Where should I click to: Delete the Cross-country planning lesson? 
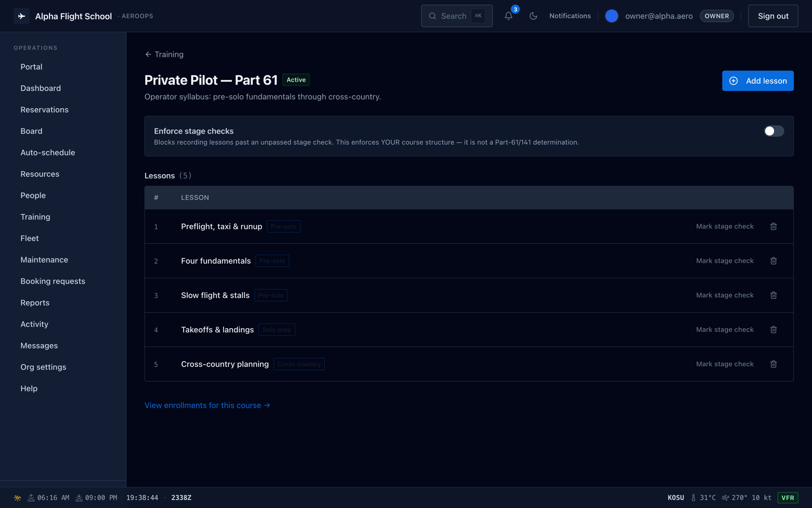point(773,364)
